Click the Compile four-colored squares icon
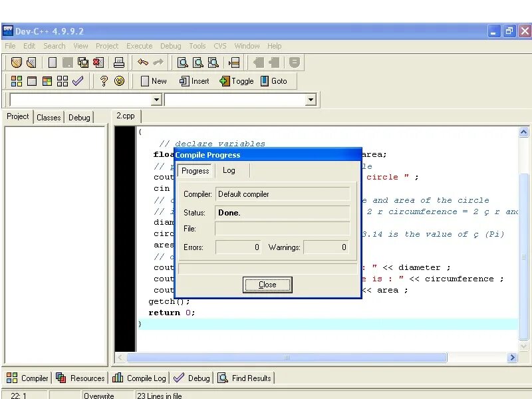532x399 pixels. tap(16, 81)
